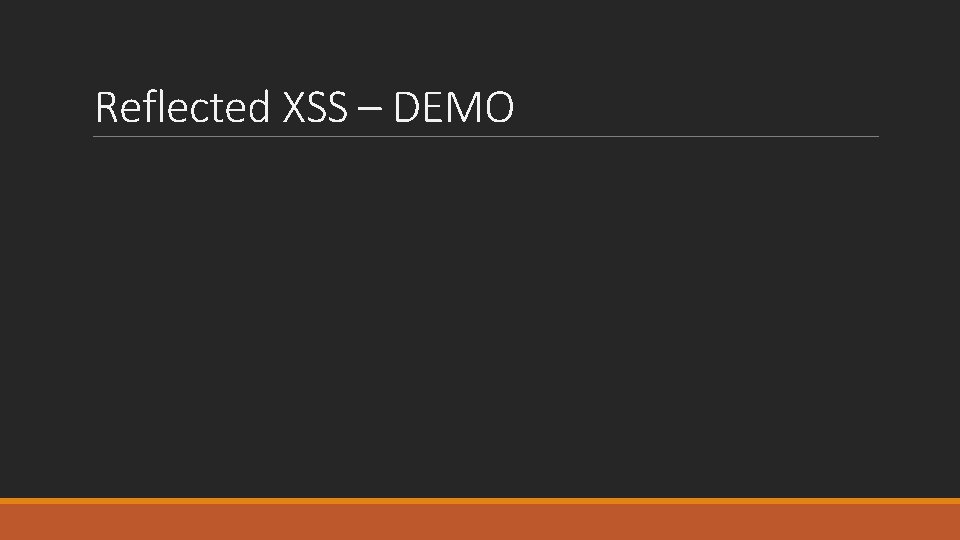Select the thin divider line under the title

pos(486,137)
